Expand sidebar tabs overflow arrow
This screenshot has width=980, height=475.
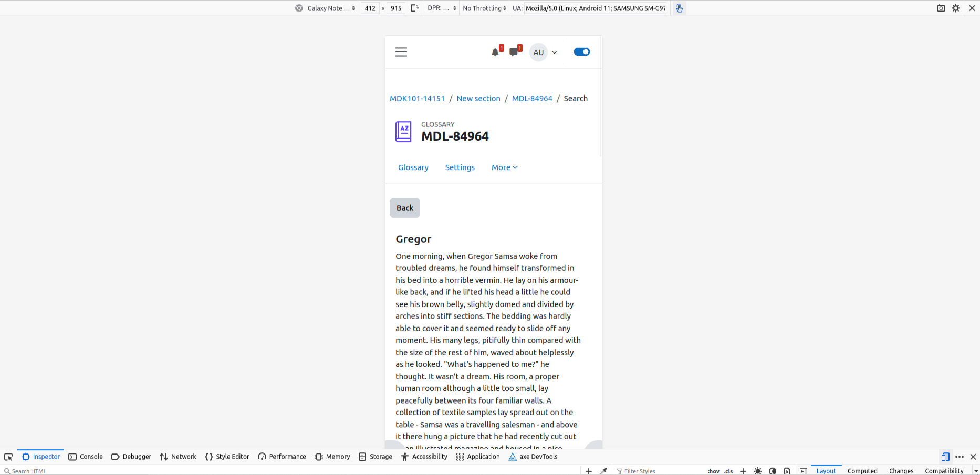976,471
